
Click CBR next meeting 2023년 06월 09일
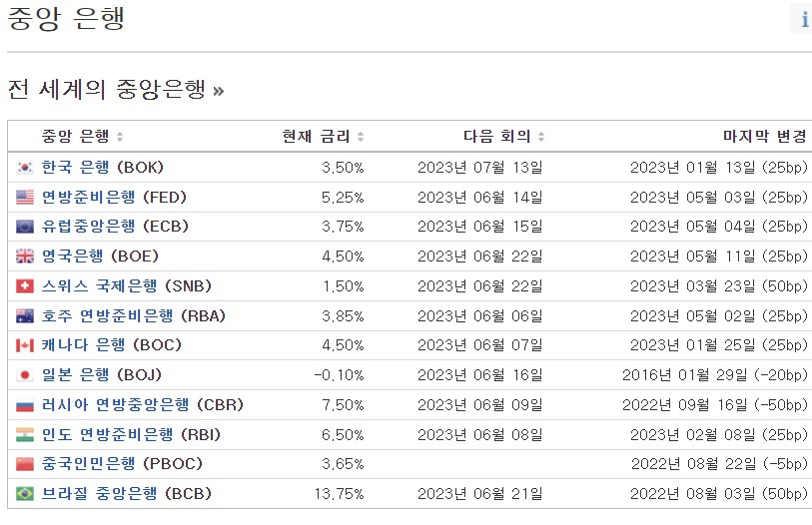(x=480, y=405)
